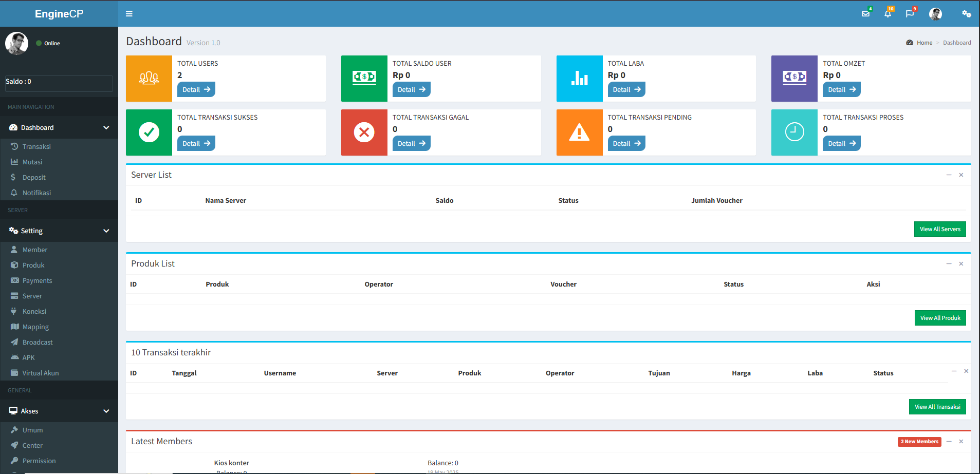The height and width of the screenshot is (474, 980).
Task: Open the messages envelope icon in header
Action: pyautogui.click(x=865, y=13)
